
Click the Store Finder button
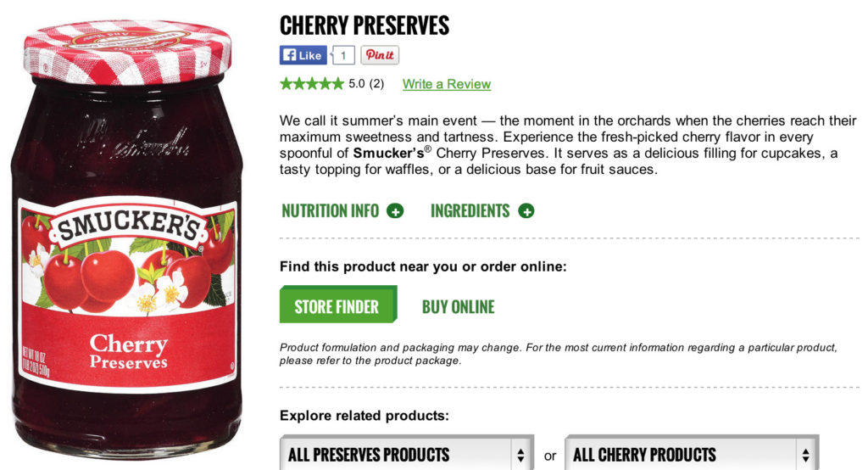tap(338, 305)
